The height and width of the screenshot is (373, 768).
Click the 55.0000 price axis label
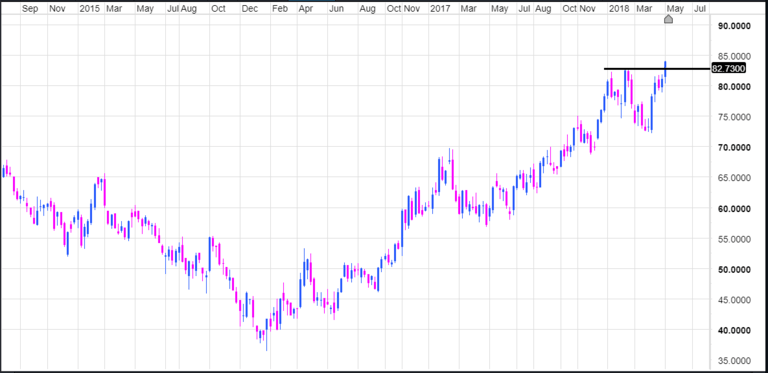point(734,239)
